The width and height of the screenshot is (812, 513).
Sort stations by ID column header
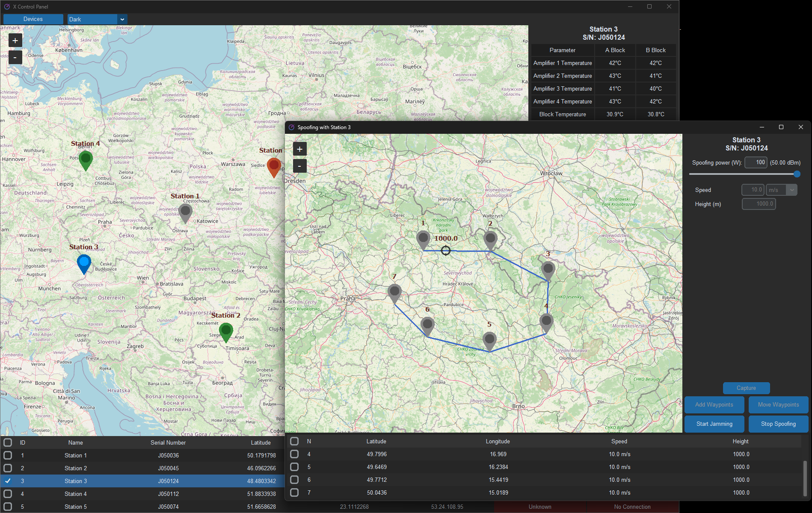[23, 442]
